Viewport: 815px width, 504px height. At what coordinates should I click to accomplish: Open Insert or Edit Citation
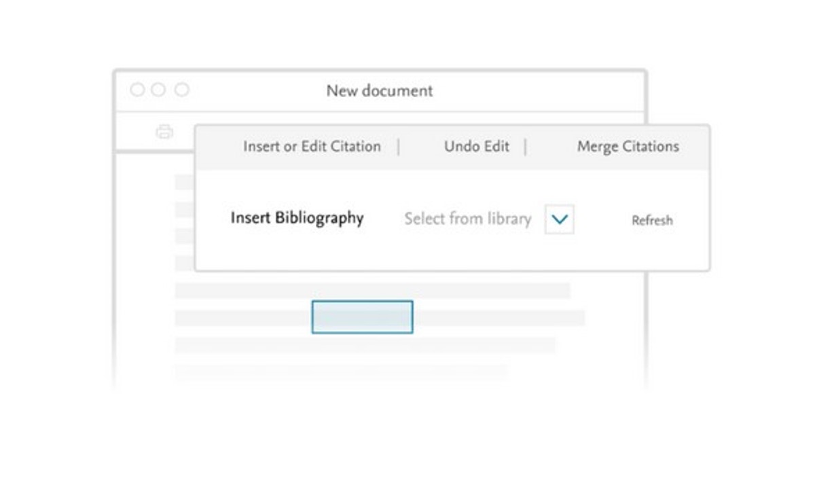coord(312,147)
